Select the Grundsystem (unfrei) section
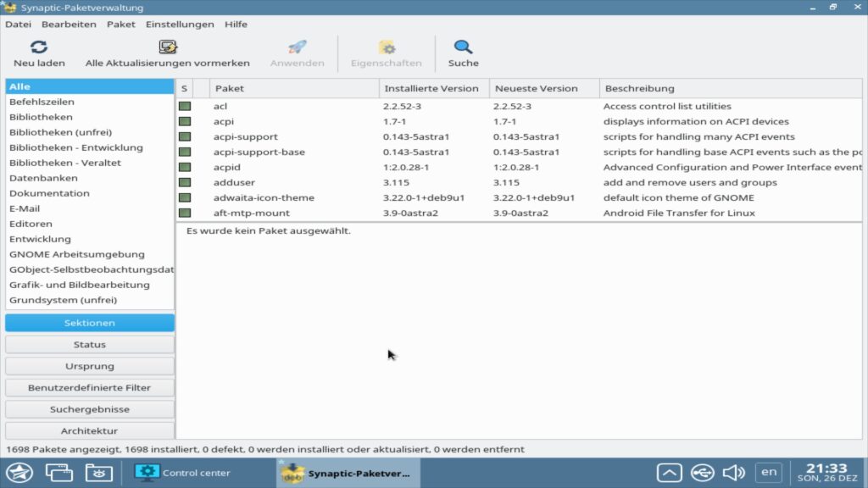This screenshot has height=488, width=868. [x=90, y=300]
